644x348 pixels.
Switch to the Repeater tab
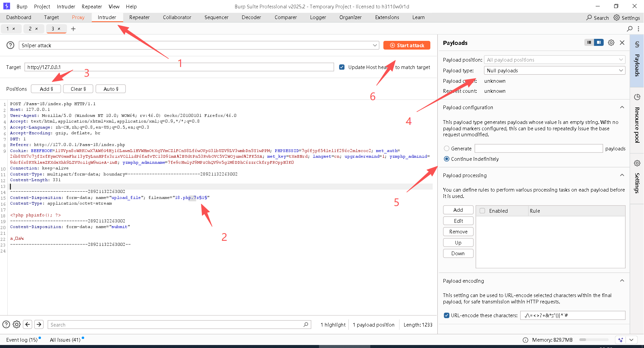(140, 17)
